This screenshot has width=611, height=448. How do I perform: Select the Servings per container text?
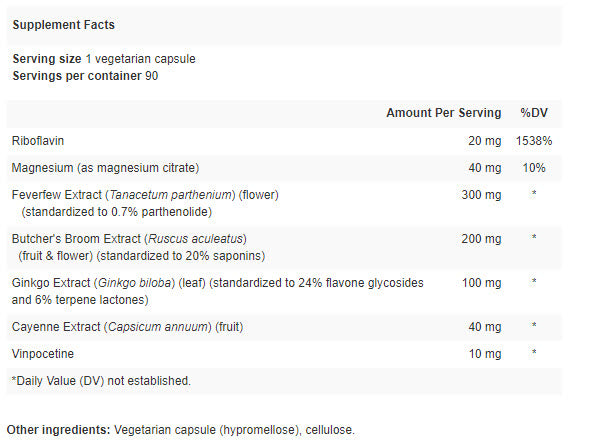click(85, 75)
